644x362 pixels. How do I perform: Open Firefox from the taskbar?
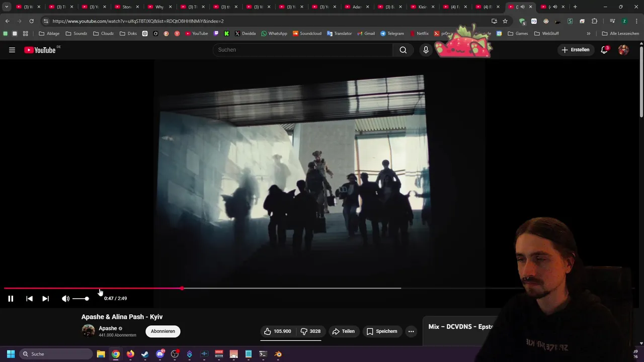(x=130, y=354)
